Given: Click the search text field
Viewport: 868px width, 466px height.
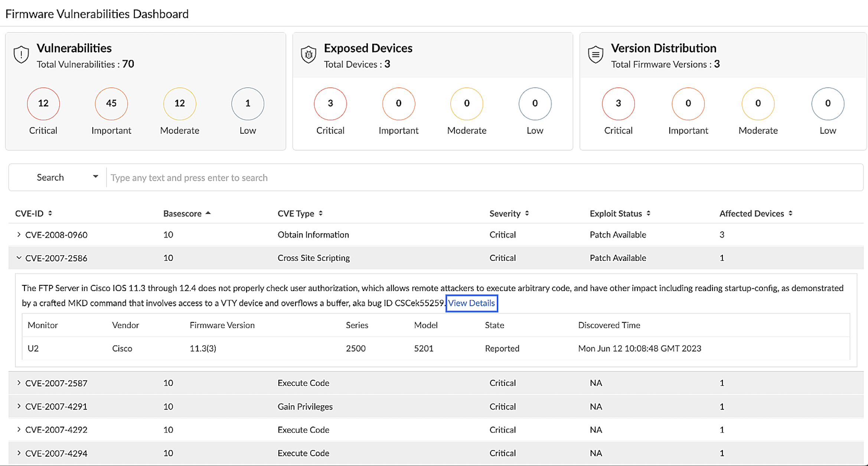Looking at the screenshot, I should click(x=260, y=177).
